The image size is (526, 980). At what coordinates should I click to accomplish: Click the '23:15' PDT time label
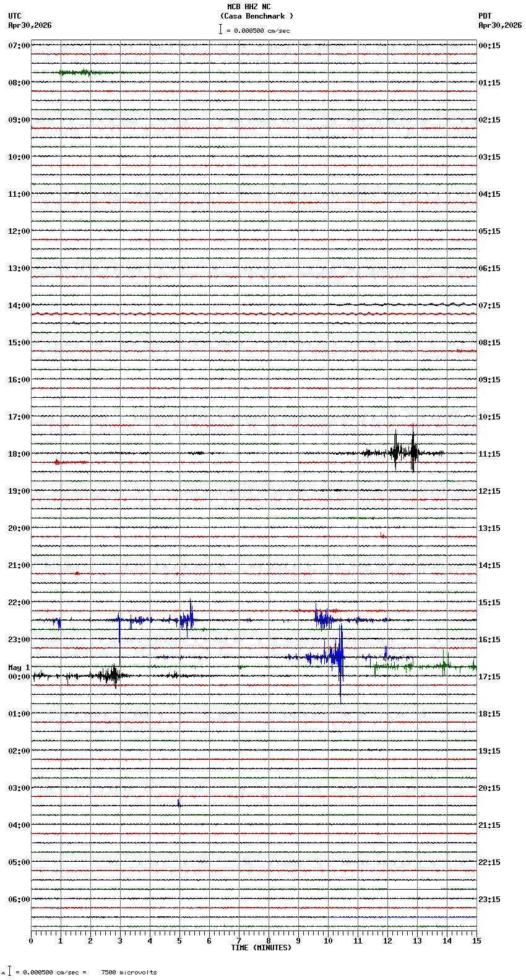(489, 900)
